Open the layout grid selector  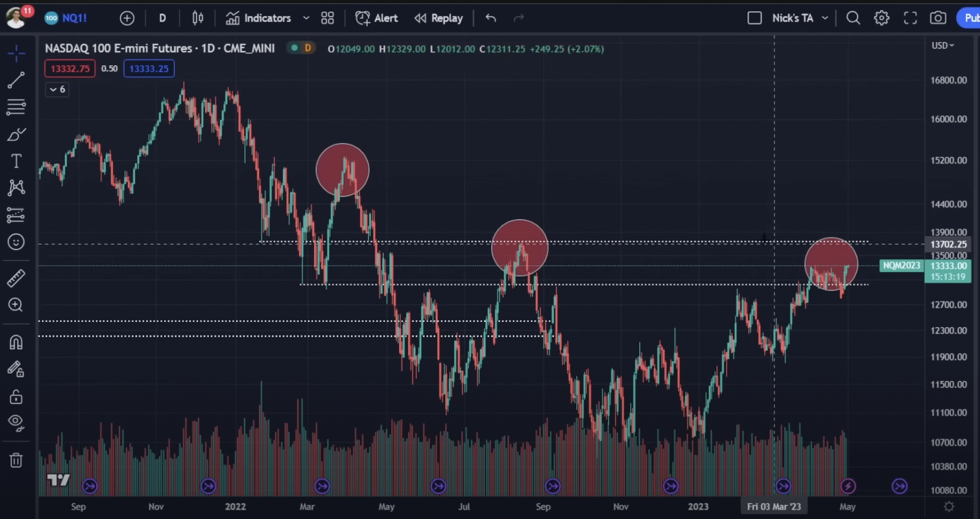328,18
